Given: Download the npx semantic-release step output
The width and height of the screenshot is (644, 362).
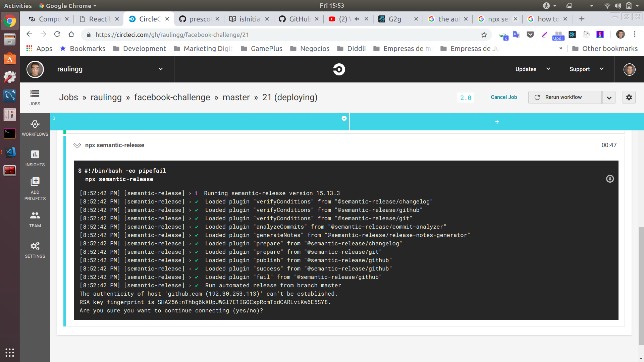Looking at the screenshot, I should pos(610,179).
